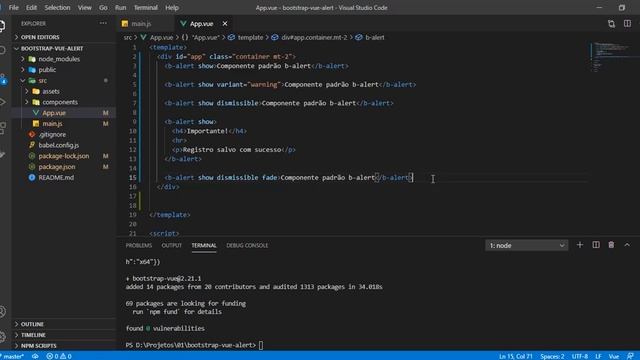Click 'UTF-8' encoding in status bar
This screenshot has width=640, height=360.
click(580, 356)
